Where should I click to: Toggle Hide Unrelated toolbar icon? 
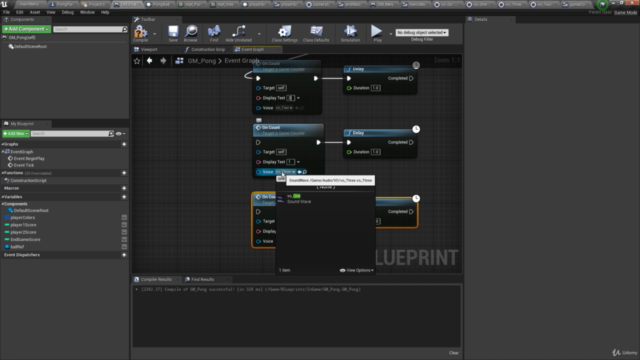239,33
